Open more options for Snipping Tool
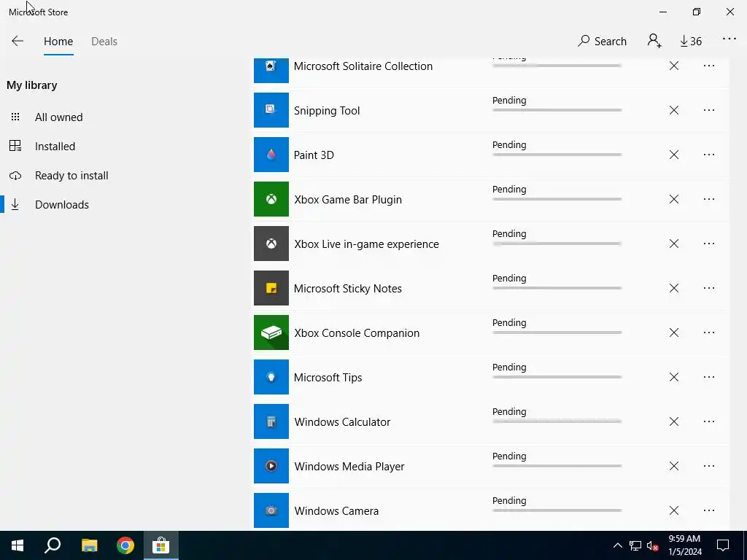This screenshot has height=560, width=747. click(x=709, y=110)
